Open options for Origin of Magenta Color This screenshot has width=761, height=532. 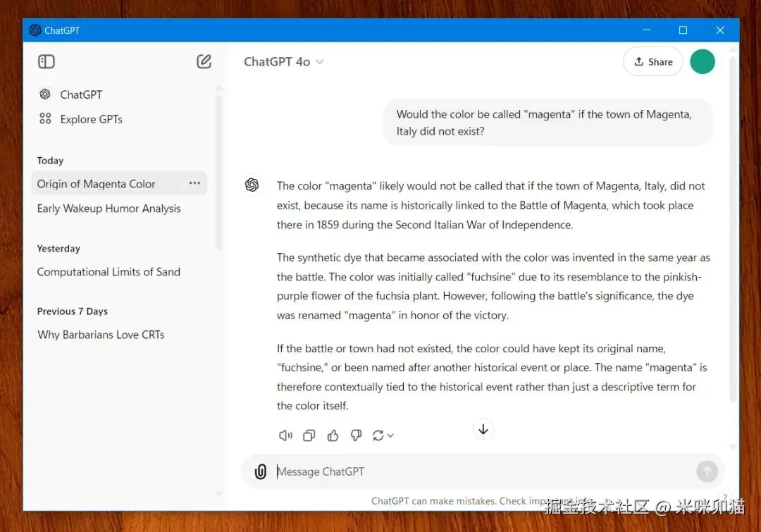(194, 183)
